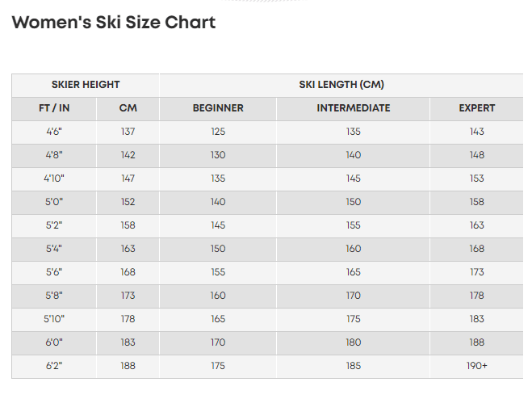Screen dimensions: 532x399
Task: Select the 6'2" height cell
Action: pyautogui.click(x=54, y=366)
